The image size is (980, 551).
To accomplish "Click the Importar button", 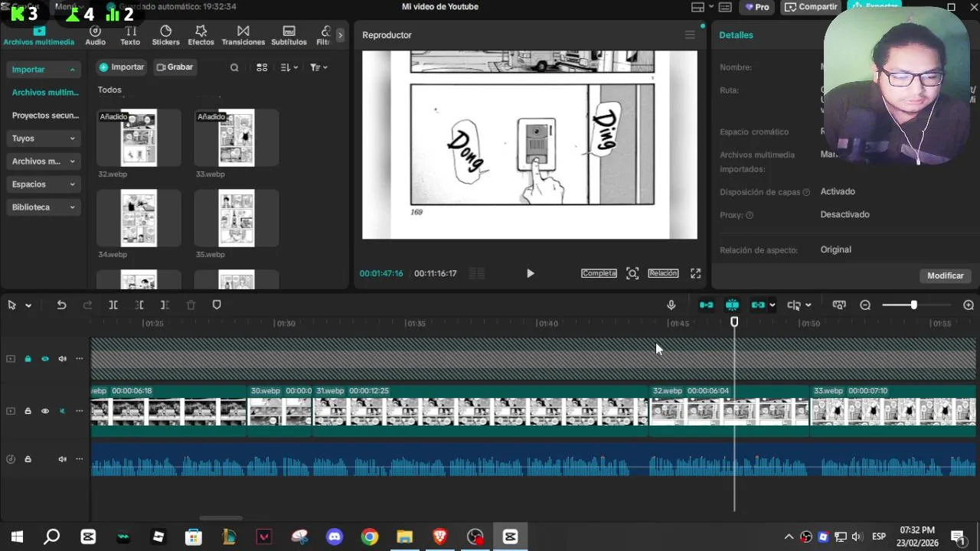I will (122, 67).
